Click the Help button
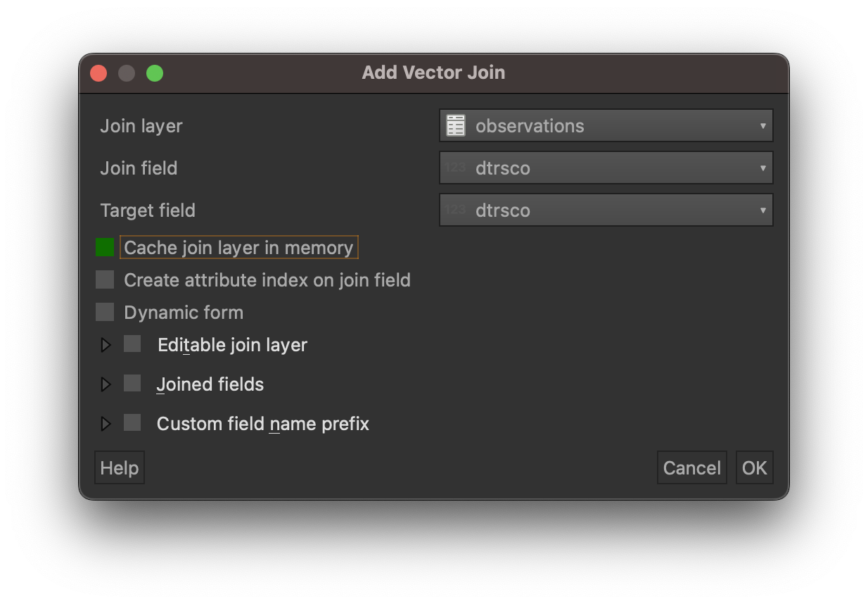The width and height of the screenshot is (868, 604). (120, 467)
